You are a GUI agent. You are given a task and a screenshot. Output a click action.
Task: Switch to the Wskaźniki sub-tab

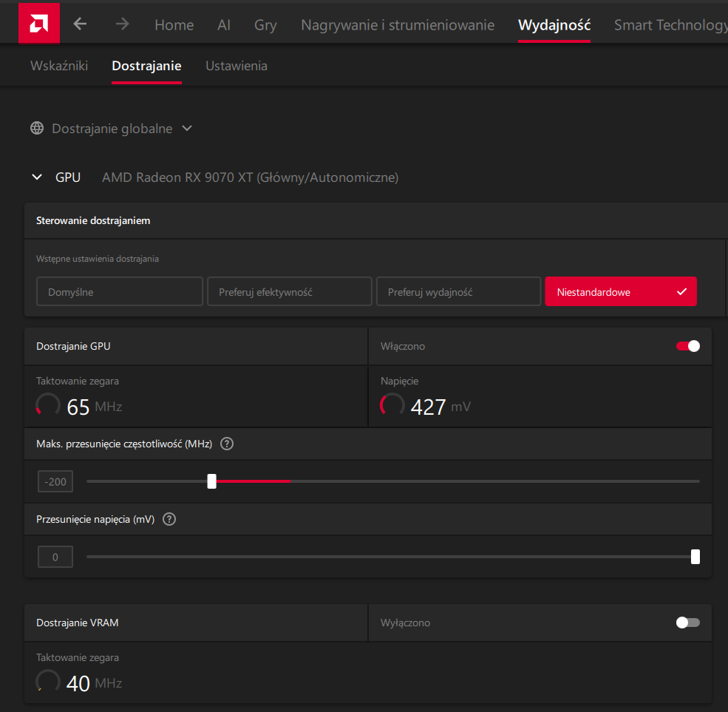tap(59, 66)
